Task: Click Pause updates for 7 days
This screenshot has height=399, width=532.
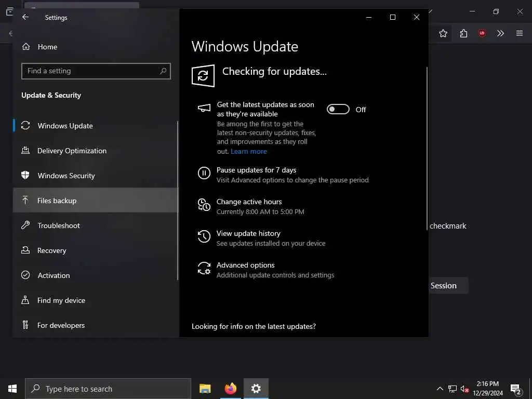Action: pos(283,175)
